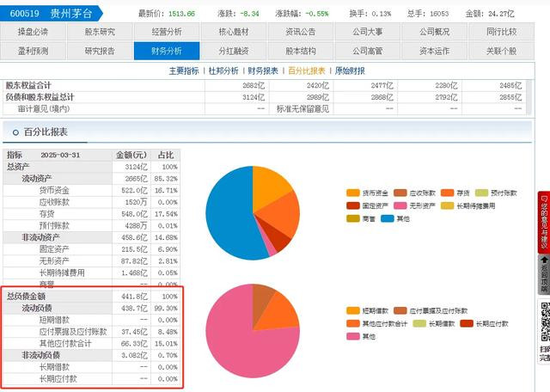Switch to 核心题材 tab
Image resolution: width=550 pixels, height=392 pixels.
click(234, 32)
